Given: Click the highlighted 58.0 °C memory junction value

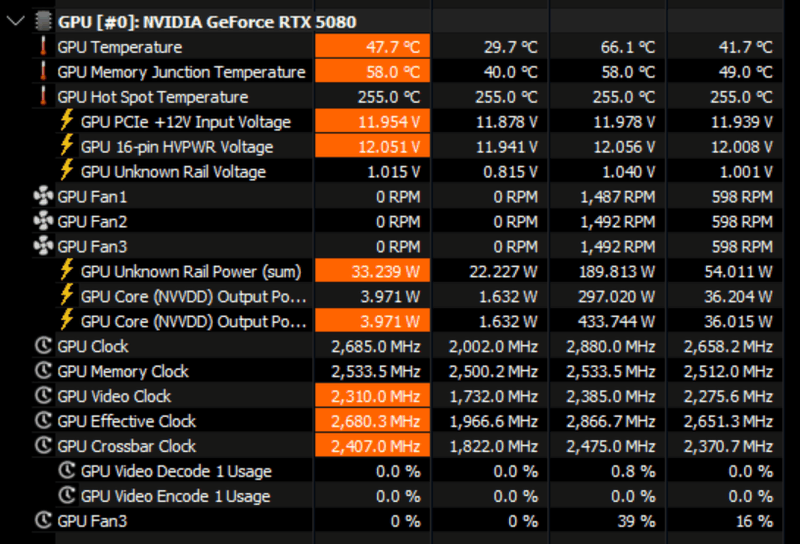Looking at the screenshot, I should 372,71.
